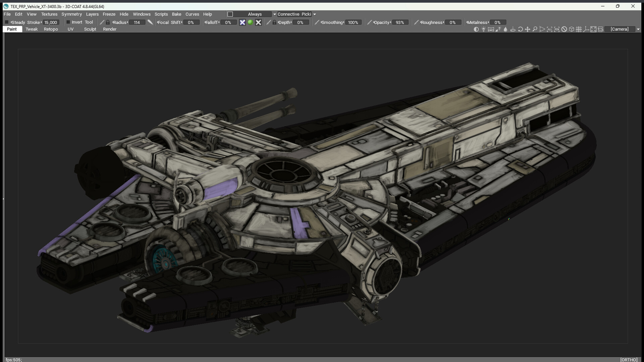Click the blue X symmetry icon
Image resolution: width=644 pixels, height=362 pixels.
[242, 22]
